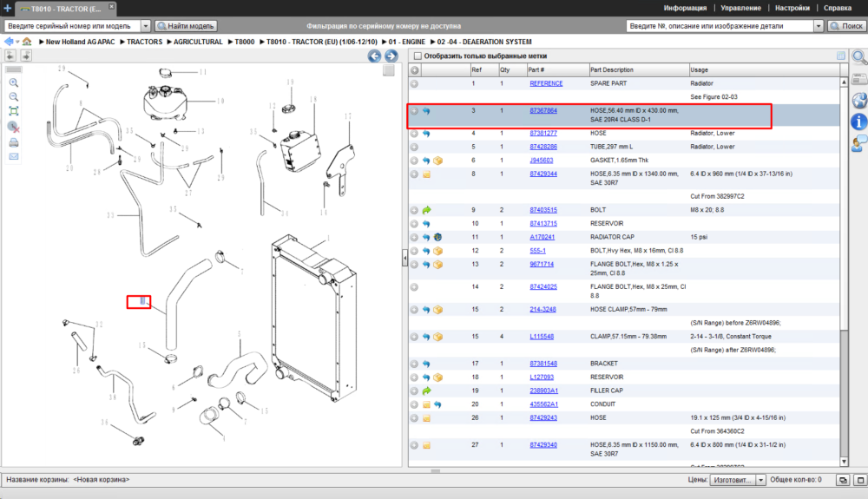This screenshot has width=868, height=499.
Task: Open the Управление menu
Action: (x=740, y=8)
